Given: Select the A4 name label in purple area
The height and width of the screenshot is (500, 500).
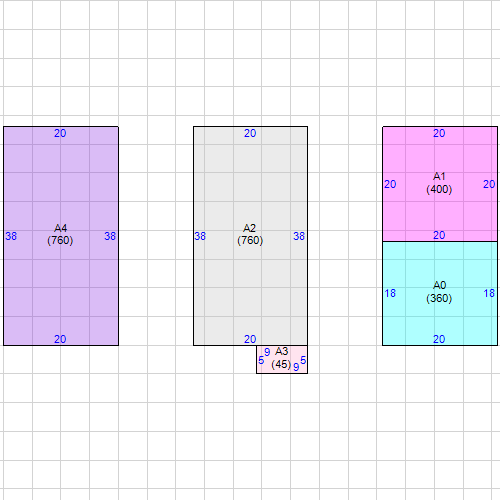Looking at the screenshot, I should [60, 228].
